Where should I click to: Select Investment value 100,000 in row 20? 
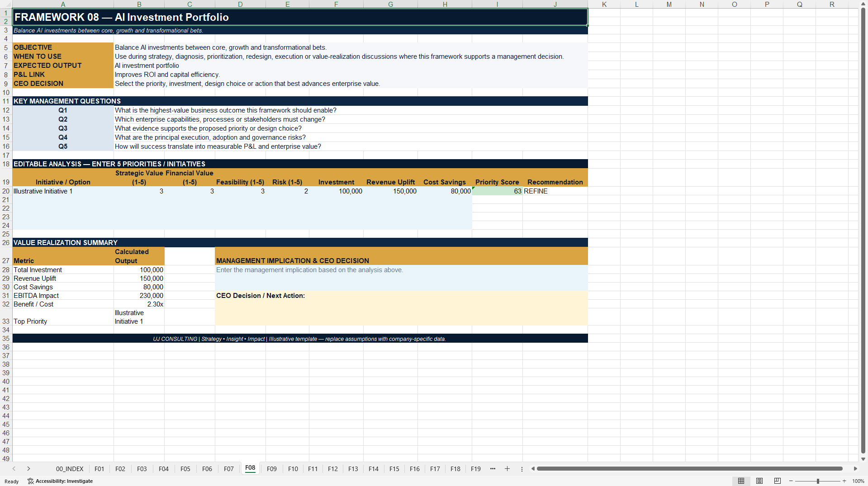[336, 191]
